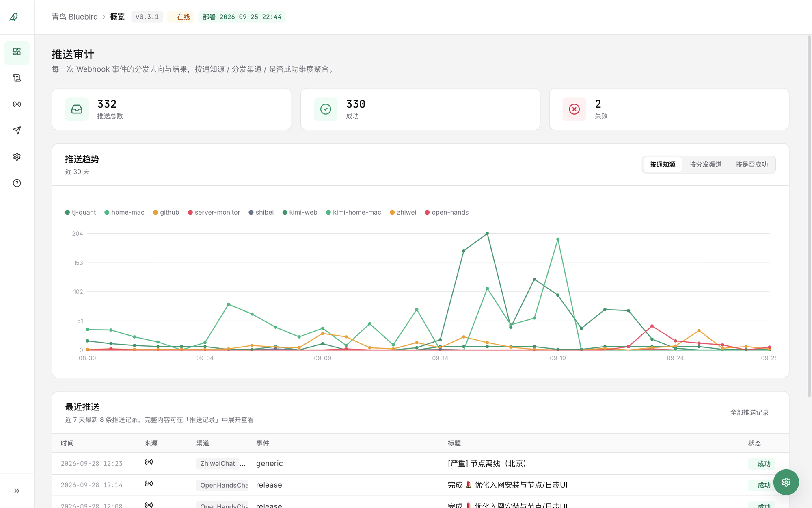Click the 成功 status badge in 12:23 row
The height and width of the screenshot is (508, 812).
[x=762, y=464]
